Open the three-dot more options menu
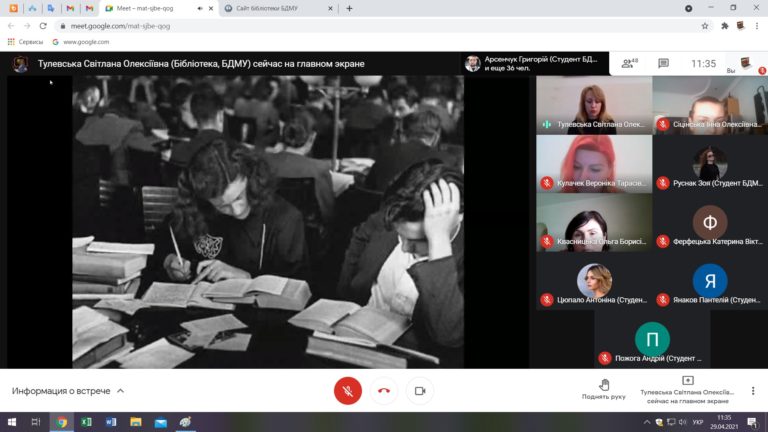768x432 pixels. 753,390
